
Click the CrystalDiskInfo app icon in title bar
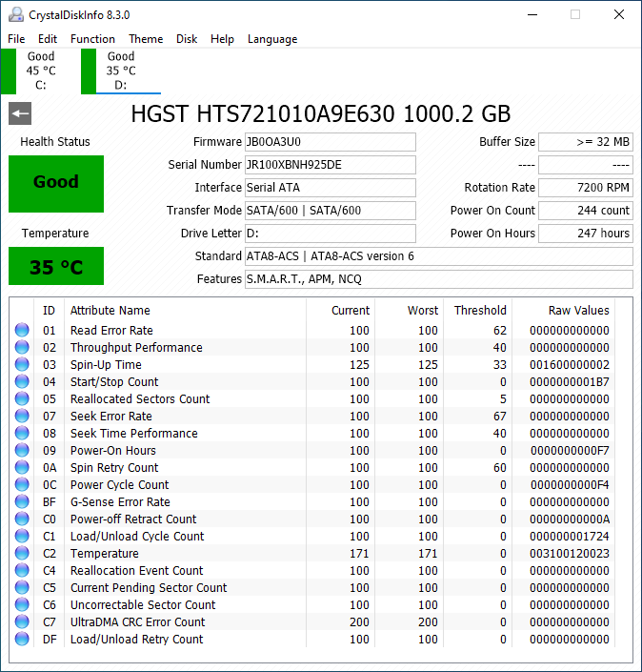(x=15, y=15)
